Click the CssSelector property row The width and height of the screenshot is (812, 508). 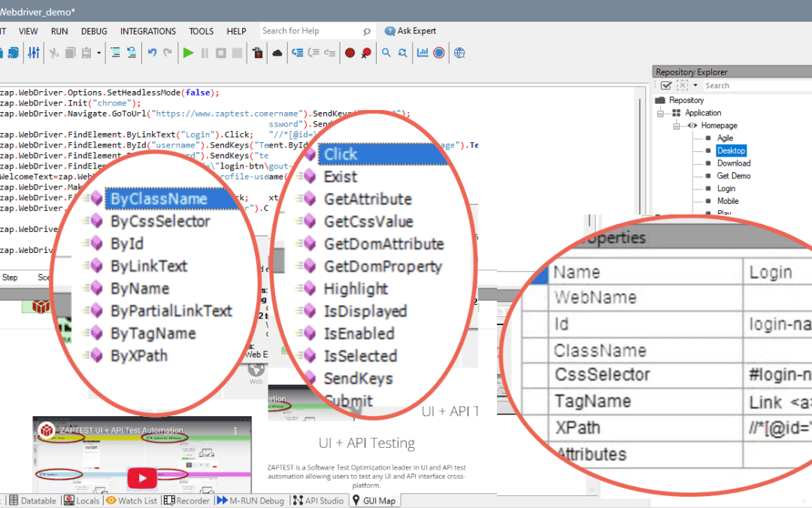(668, 375)
